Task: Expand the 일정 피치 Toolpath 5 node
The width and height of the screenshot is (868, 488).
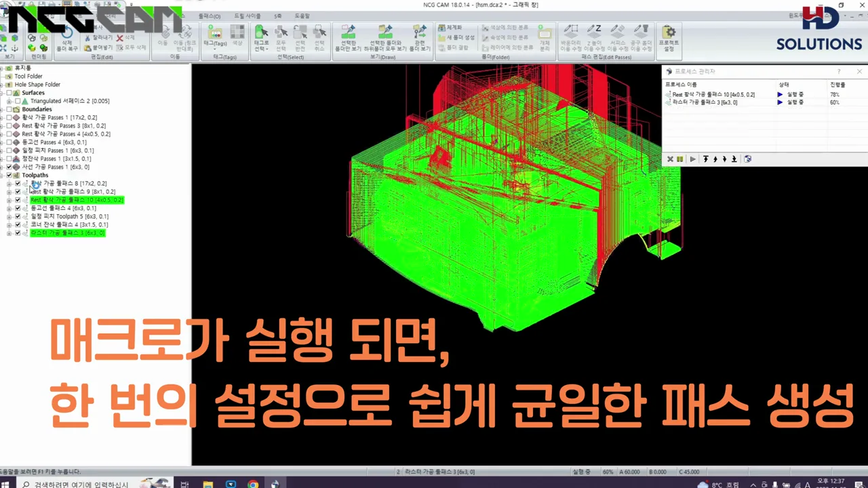Action: click(9, 216)
